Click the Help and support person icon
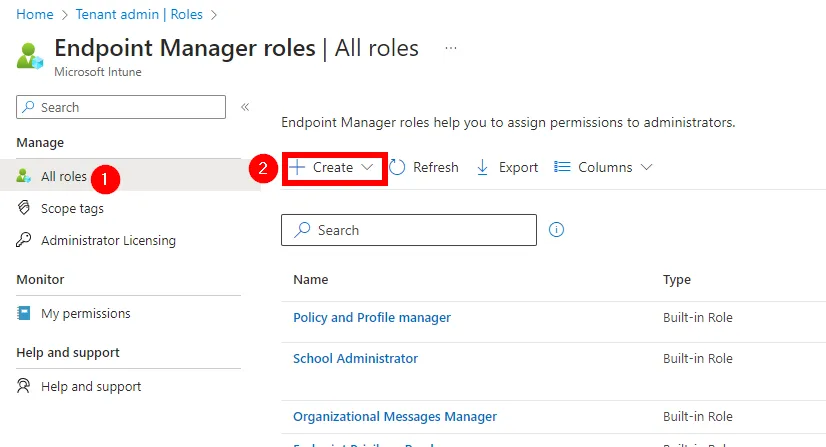This screenshot has height=447, width=826. click(24, 386)
